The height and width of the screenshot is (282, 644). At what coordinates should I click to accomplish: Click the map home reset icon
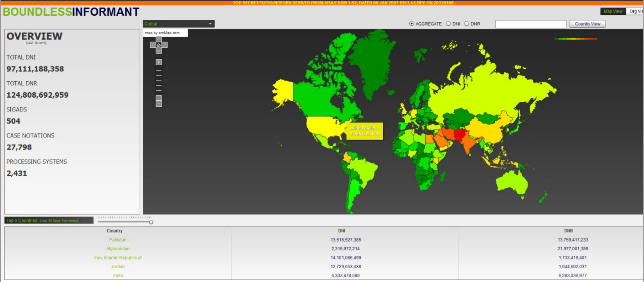159,45
